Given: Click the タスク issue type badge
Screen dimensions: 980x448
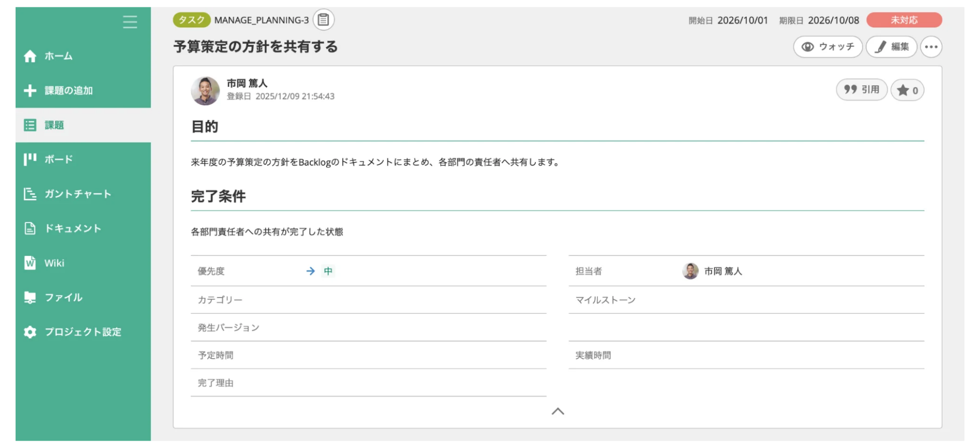Looking at the screenshot, I should click(192, 20).
